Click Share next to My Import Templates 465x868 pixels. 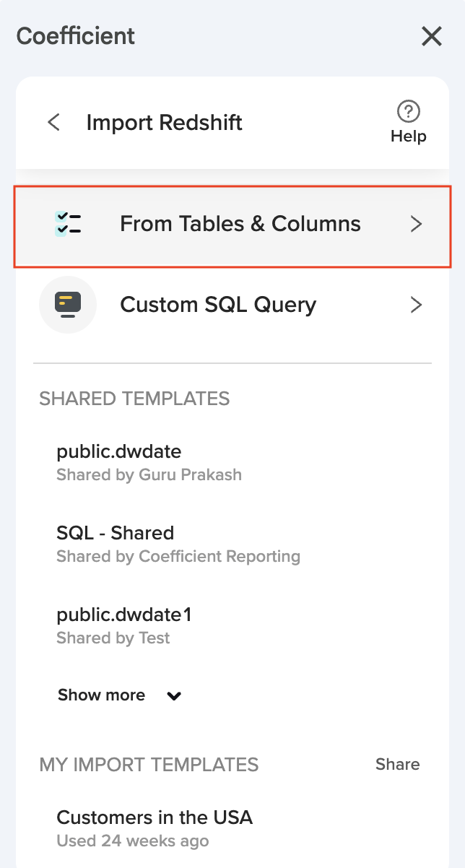397,765
